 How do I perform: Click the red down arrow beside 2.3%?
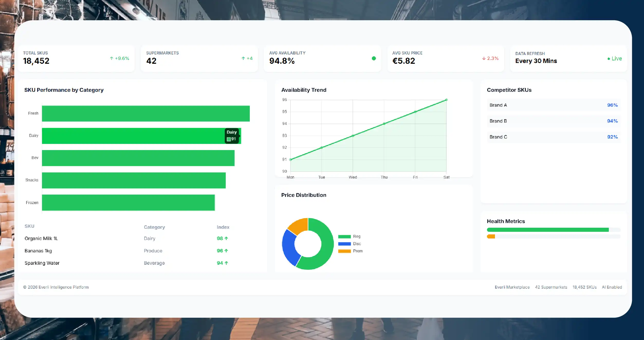484,58
